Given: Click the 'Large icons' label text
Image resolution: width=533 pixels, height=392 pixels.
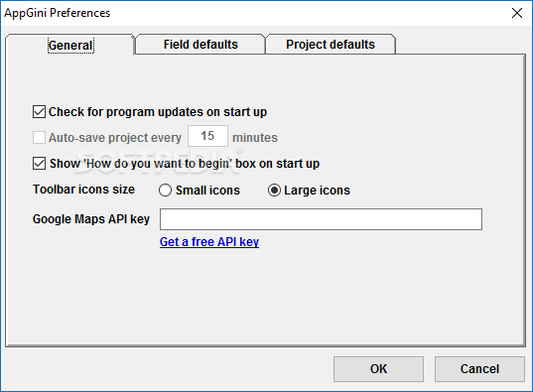Looking at the screenshot, I should [317, 191].
